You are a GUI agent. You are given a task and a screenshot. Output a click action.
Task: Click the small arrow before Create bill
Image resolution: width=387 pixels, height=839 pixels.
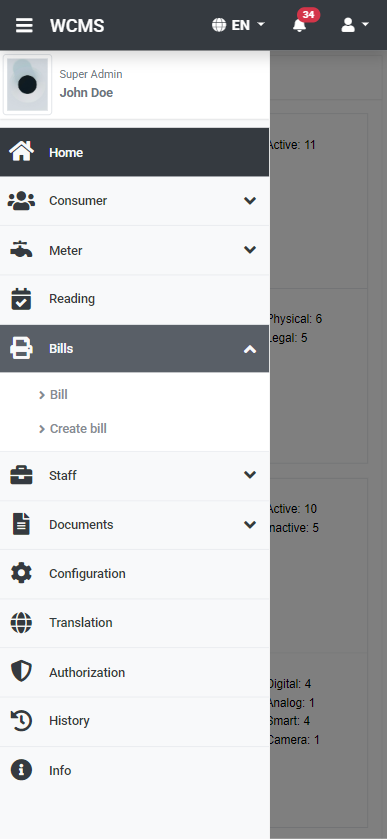(42, 429)
